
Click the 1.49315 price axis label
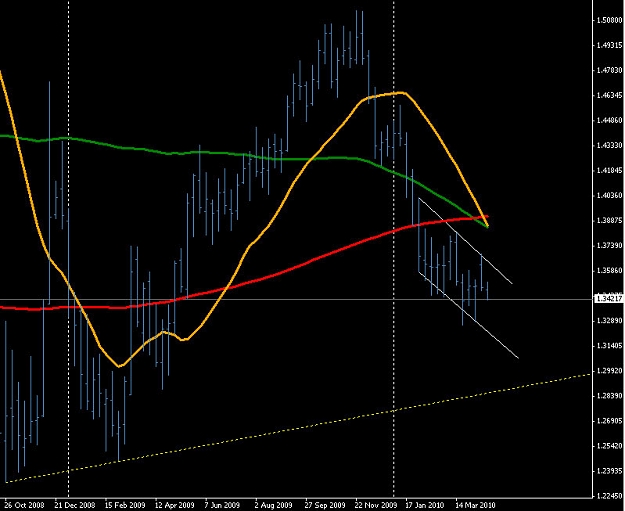pos(609,45)
